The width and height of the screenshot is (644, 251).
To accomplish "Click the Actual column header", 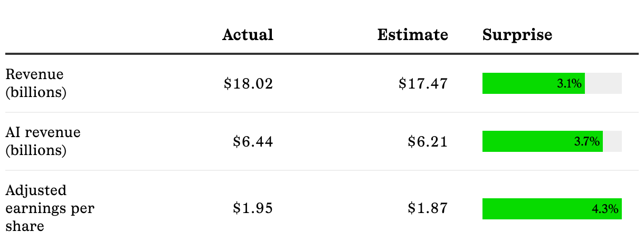I will tap(248, 35).
